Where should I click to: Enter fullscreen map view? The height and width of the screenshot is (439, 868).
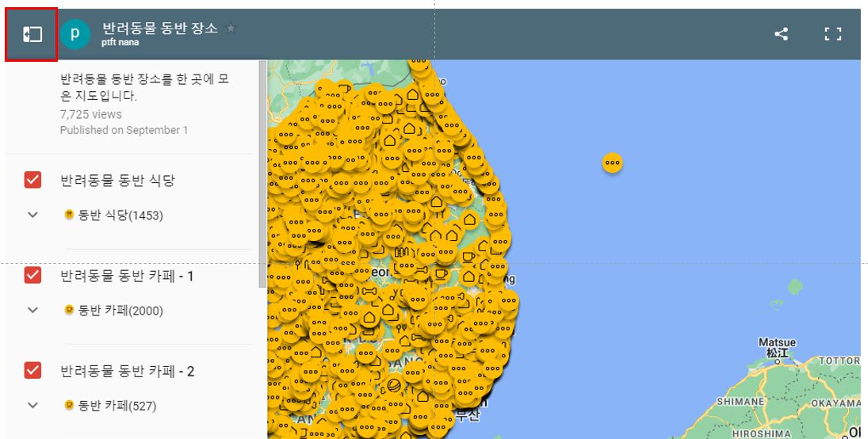[x=832, y=34]
